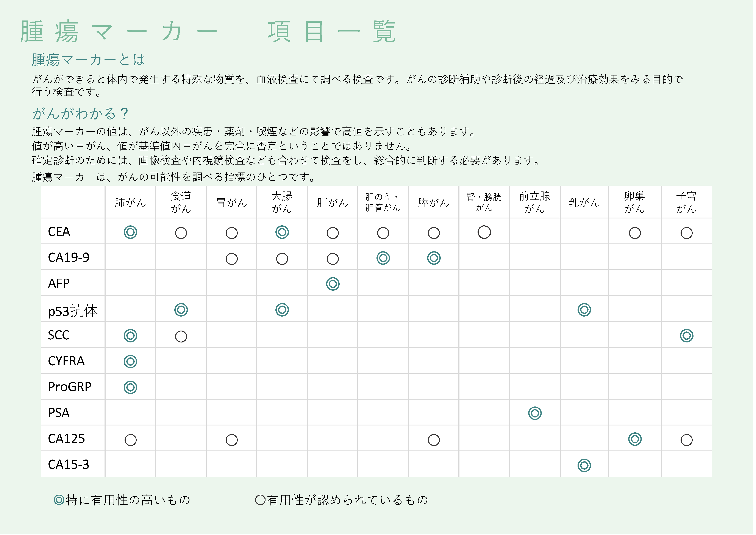The height and width of the screenshot is (535, 756).
Task: Select the 前立腺がん column header
Action: (535, 202)
